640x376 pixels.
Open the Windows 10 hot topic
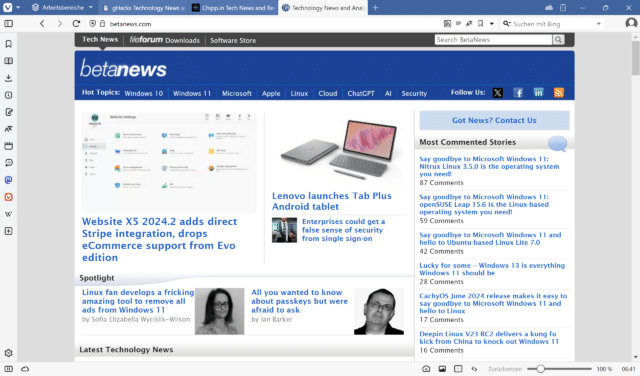tap(144, 93)
